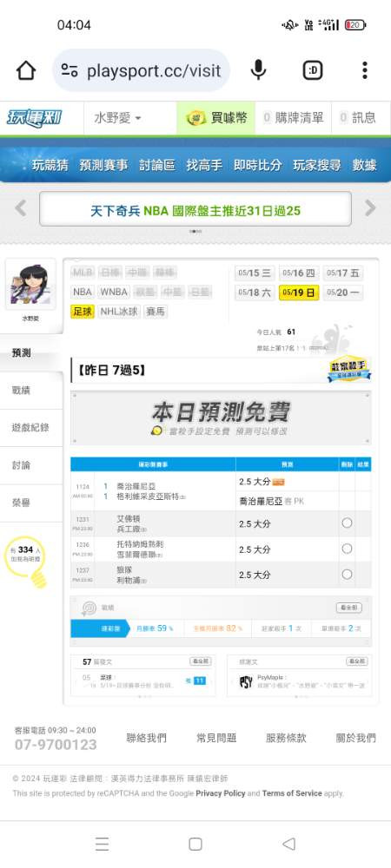Tap the 莊家殺手 badge icon
This screenshot has width=391, height=868.
point(349,369)
